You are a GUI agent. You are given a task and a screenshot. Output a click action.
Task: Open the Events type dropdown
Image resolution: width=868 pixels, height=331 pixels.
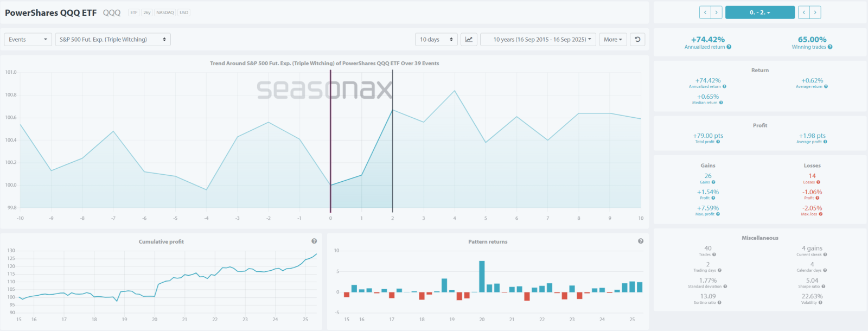click(x=28, y=40)
